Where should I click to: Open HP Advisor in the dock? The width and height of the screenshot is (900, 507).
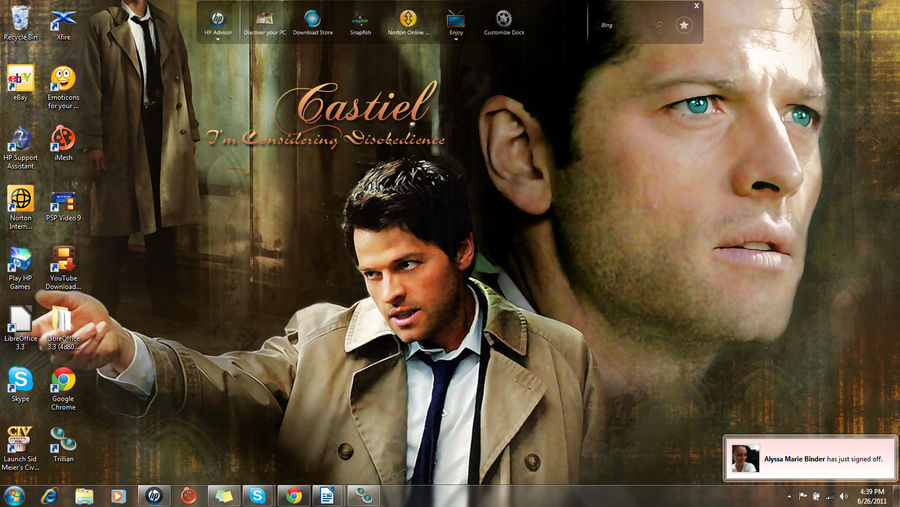[218, 23]
